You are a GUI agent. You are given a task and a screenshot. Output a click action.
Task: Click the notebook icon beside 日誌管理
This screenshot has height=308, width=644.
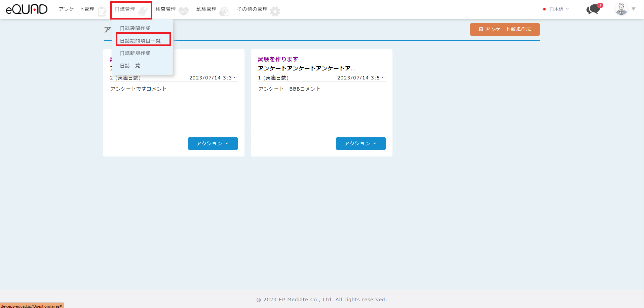[143, 11]
